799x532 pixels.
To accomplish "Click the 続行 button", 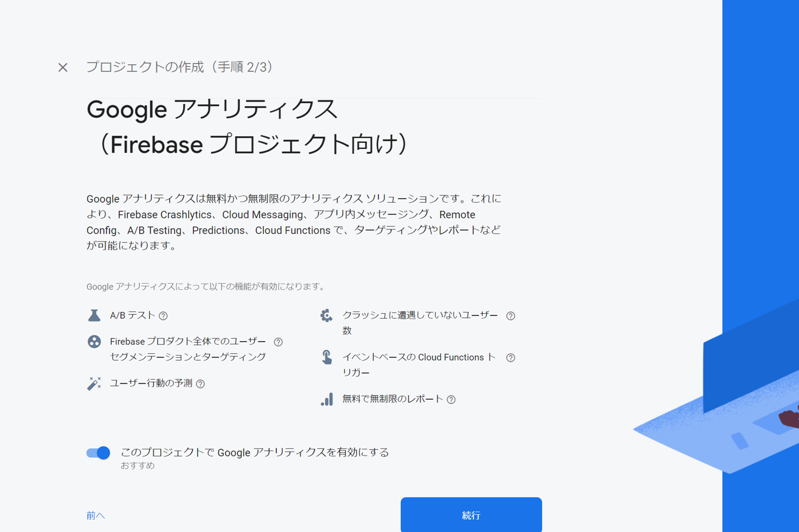I will (470, 515).
